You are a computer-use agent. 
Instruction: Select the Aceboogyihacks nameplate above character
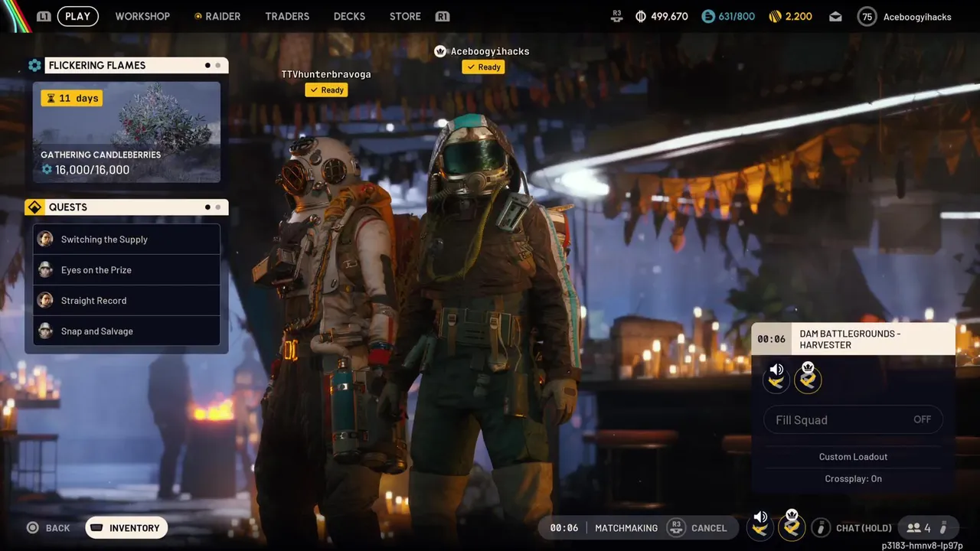point(490,51)
